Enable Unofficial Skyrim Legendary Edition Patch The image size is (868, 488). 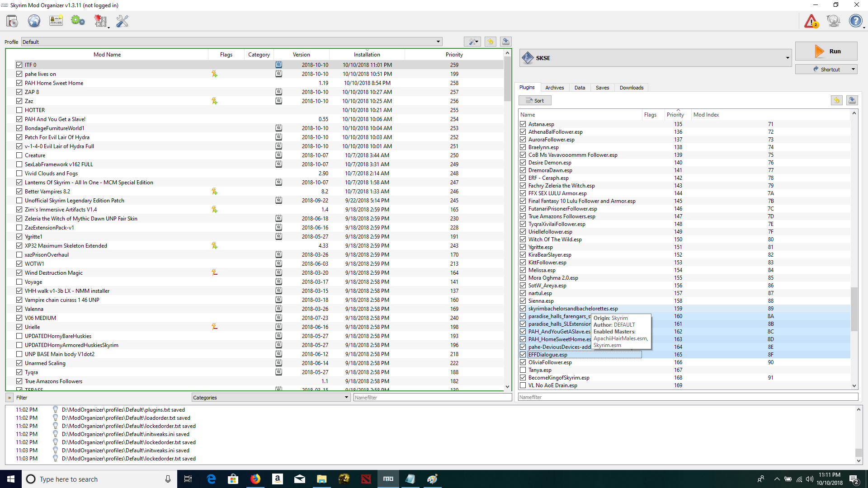click(x=19, y=200)
